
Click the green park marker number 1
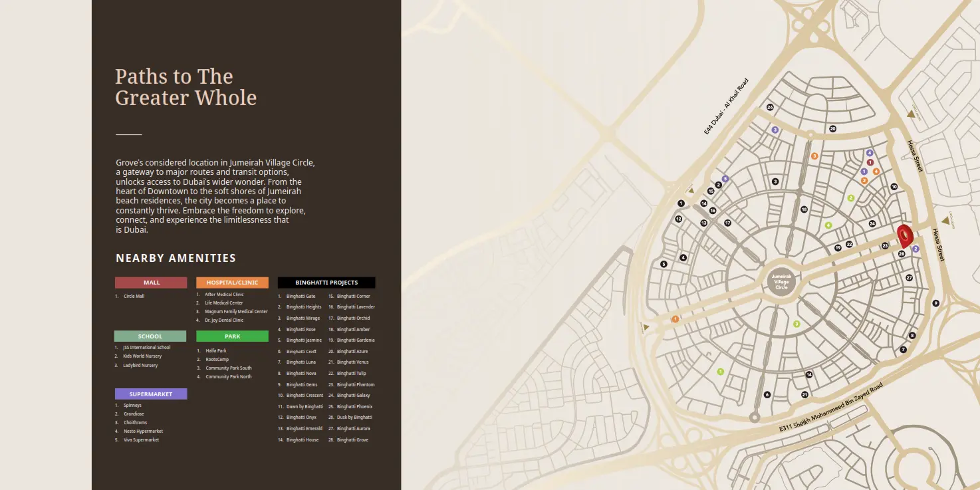720,372
